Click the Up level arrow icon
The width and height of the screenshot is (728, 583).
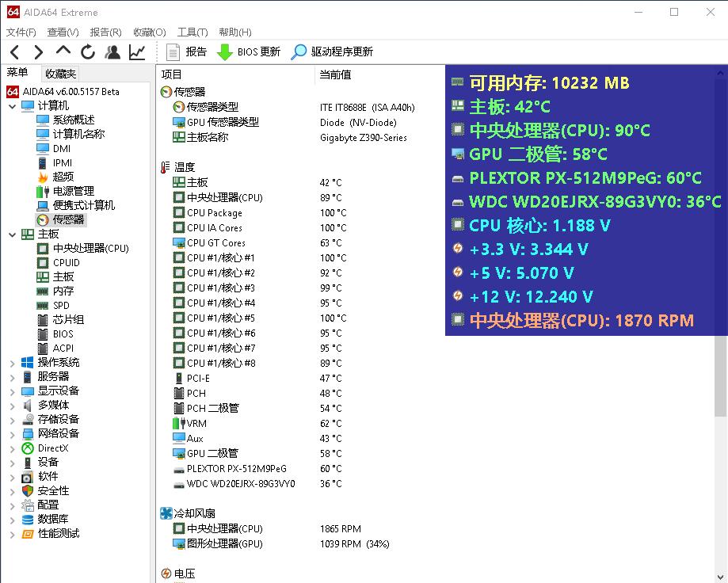click(x=63, y=51)
